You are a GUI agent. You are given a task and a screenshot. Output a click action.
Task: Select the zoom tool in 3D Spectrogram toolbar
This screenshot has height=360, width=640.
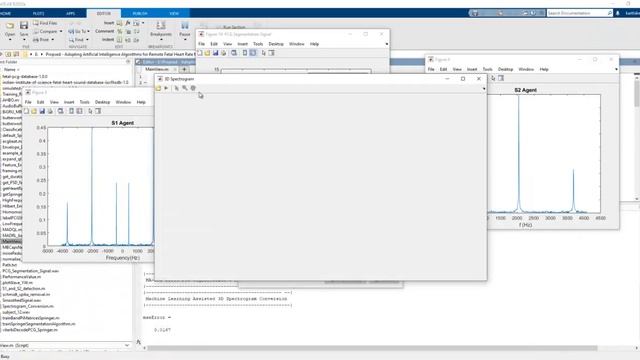185,88
